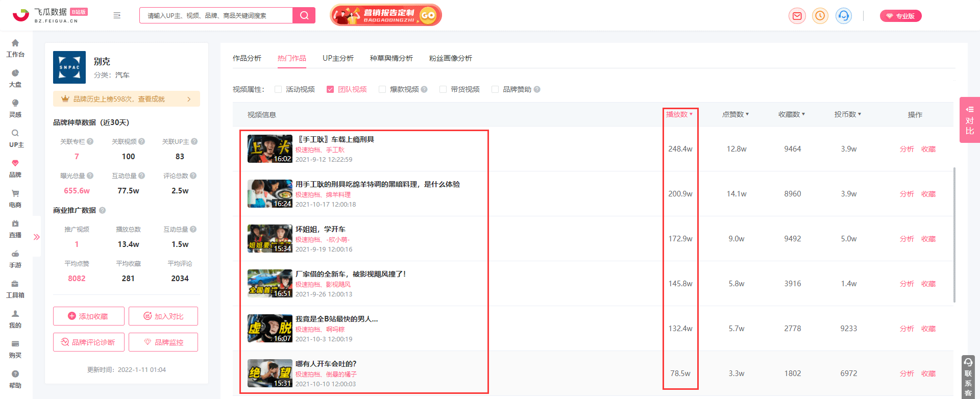980x399 pixels.
Task: Enable the 活动视频 checkbox
Action: (x=278, y=89)
